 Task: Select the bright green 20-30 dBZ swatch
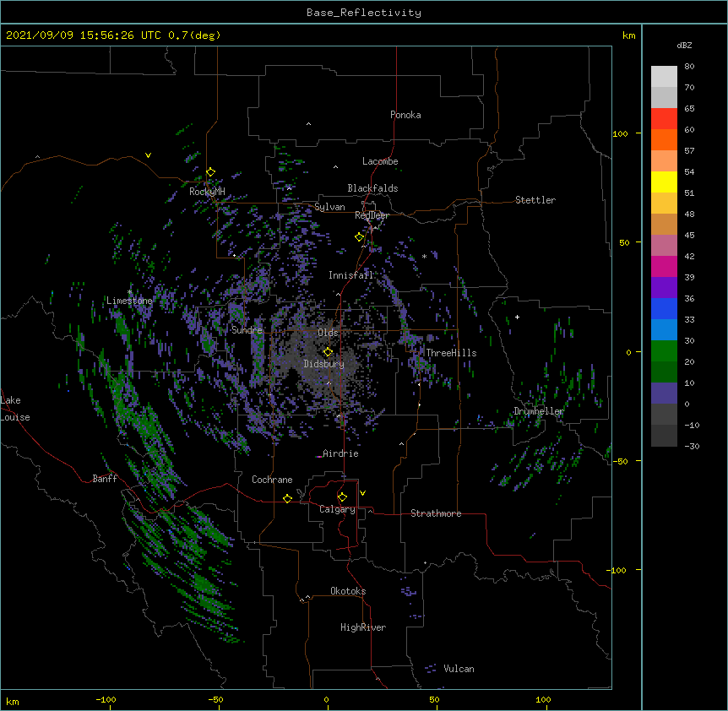point(664,351)
